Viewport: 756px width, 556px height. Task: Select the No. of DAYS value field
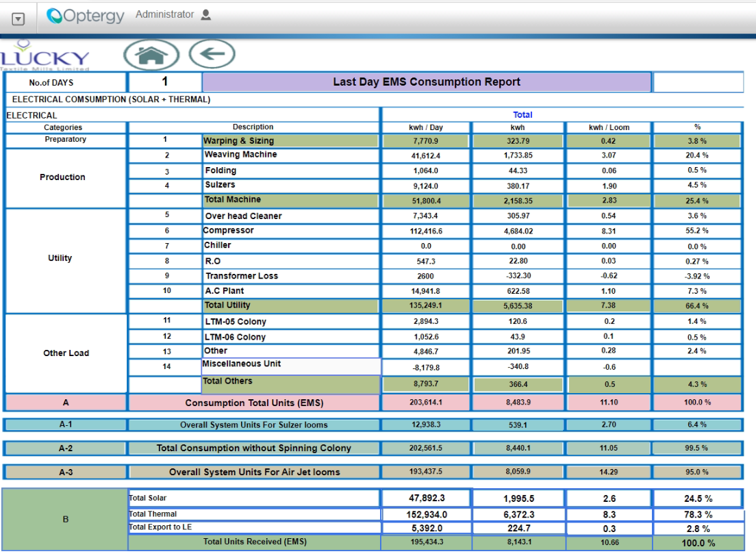point(164,82)
